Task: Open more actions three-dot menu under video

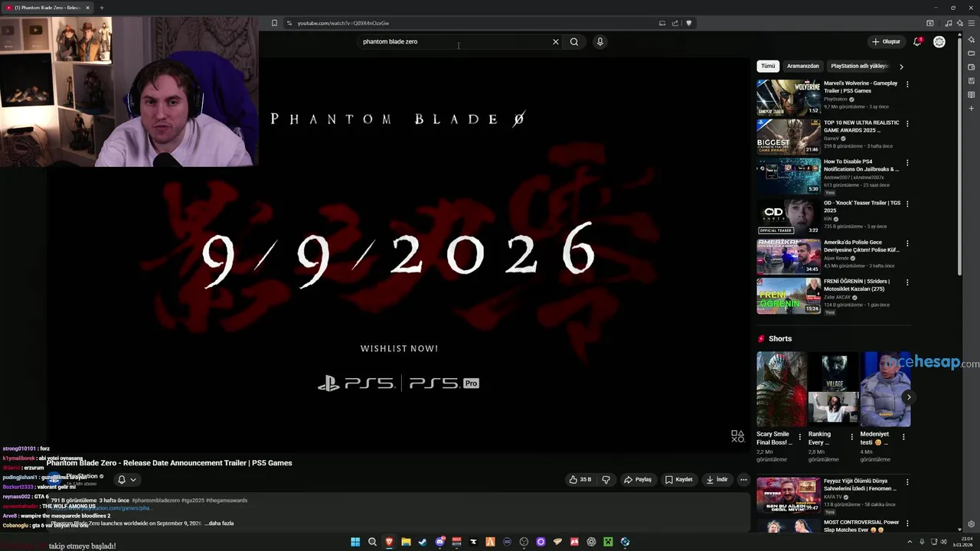Action: click(x=743, y=480)
